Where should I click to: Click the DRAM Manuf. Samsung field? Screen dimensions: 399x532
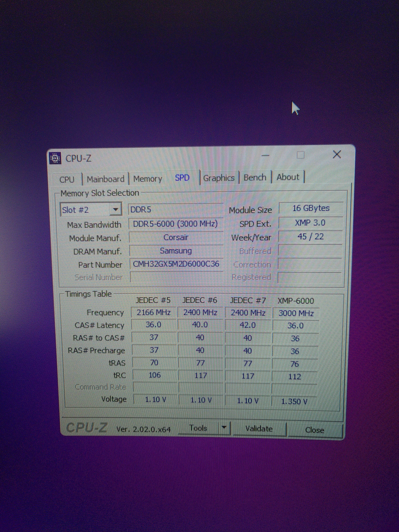coord(176,251)
